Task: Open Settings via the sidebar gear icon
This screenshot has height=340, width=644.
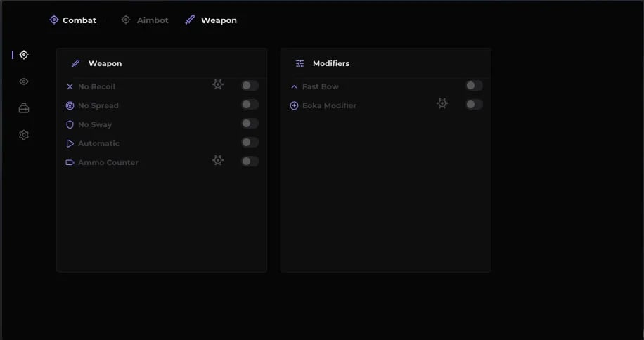Action: point(24,135)
